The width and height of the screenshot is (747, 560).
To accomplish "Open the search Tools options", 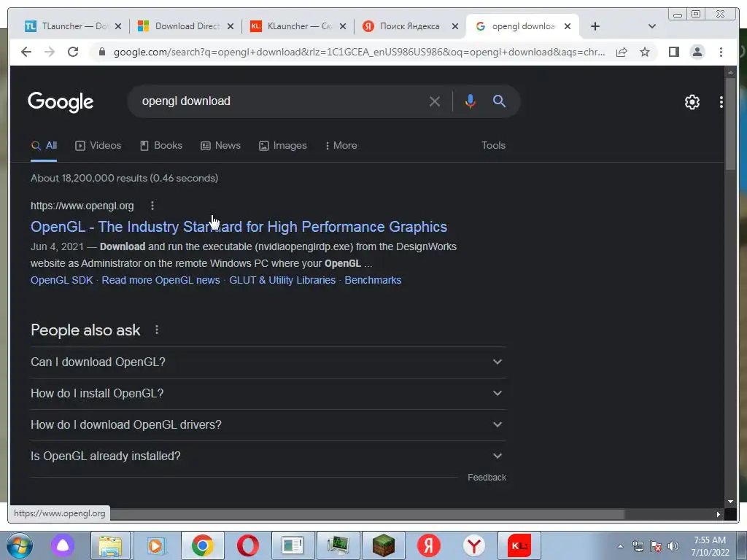I will 493,145.
